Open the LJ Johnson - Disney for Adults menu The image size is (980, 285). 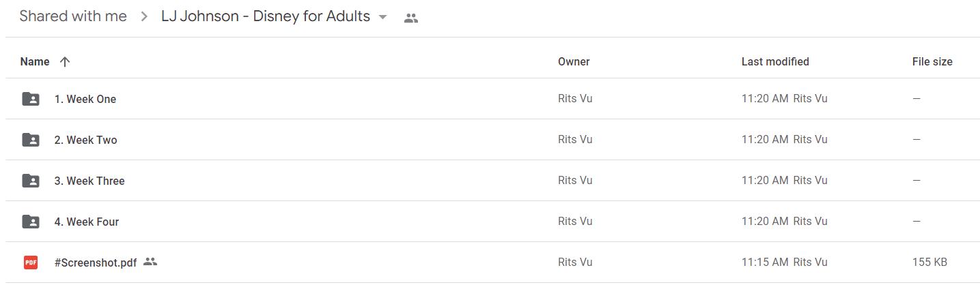[x=266, y=16]
